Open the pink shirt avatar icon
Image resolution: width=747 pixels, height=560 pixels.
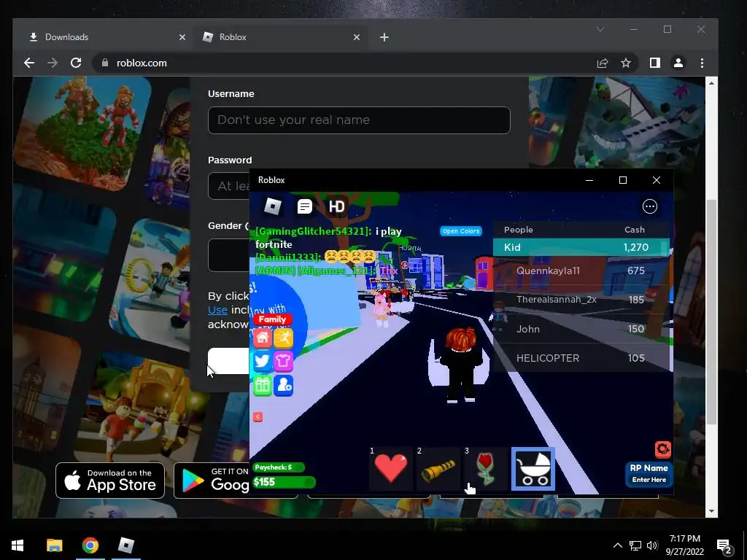283,362
